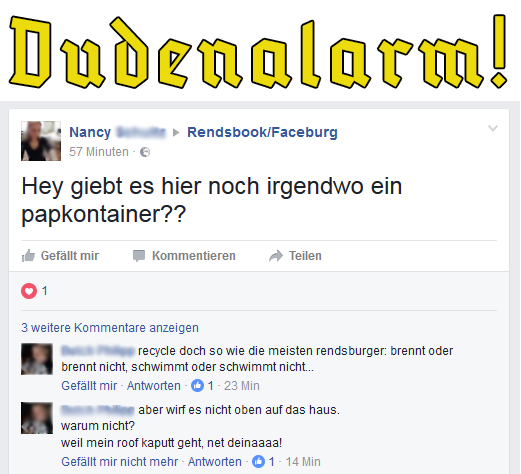
Task: Open the 57 Minuten timestamp link
Action: pos(99,152)
